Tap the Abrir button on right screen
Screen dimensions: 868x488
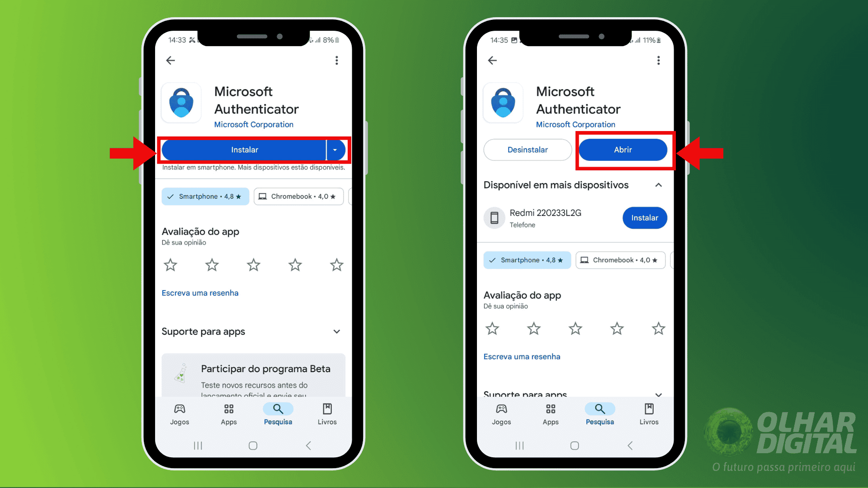click(623, 150)
